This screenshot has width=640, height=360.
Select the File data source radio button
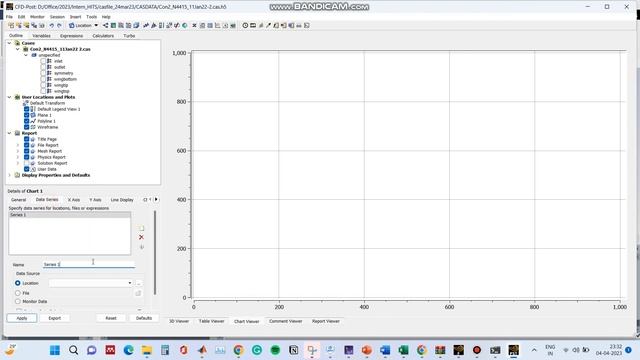[18, 293]
